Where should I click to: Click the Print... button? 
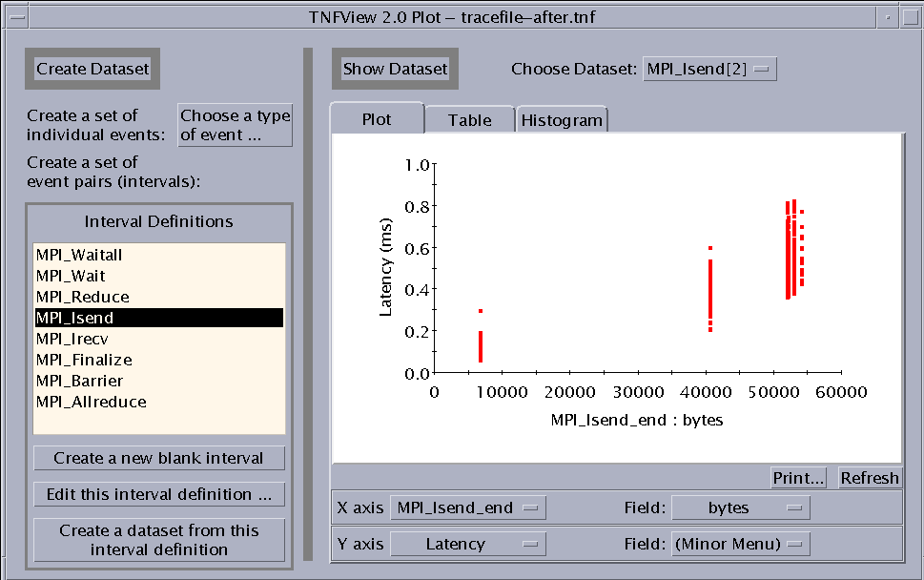(798, 477)
